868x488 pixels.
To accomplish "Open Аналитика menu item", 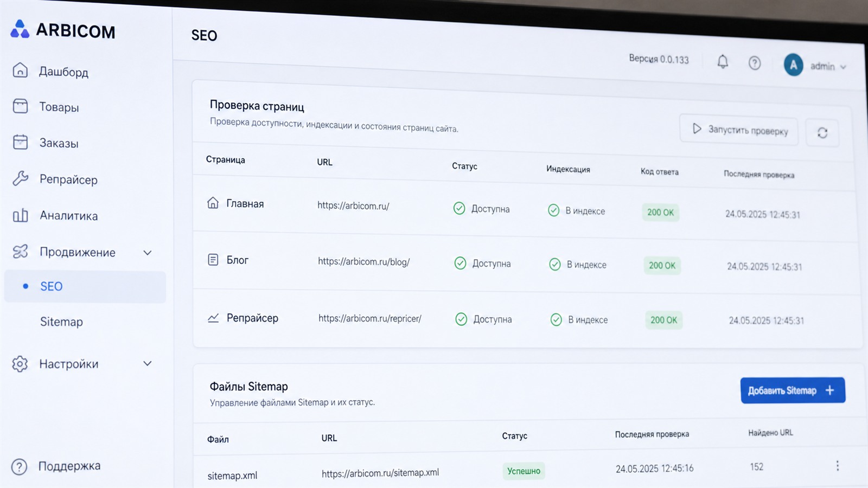I will point(69,216).
